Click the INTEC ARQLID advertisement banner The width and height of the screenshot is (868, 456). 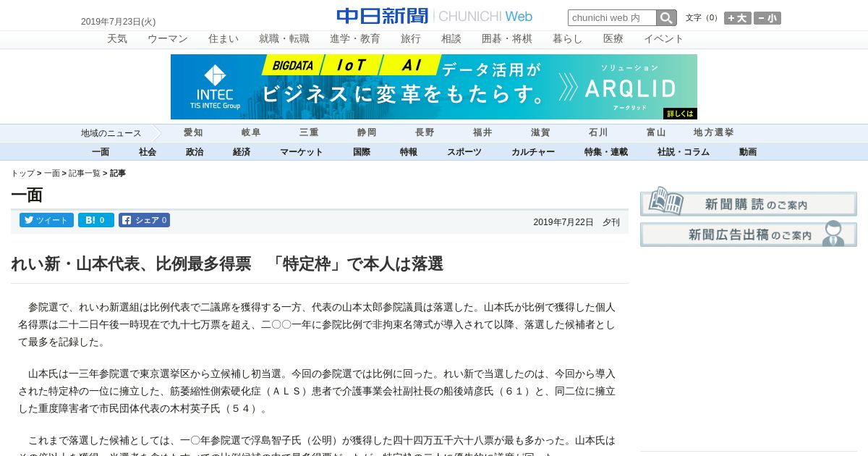pos(434,87)
